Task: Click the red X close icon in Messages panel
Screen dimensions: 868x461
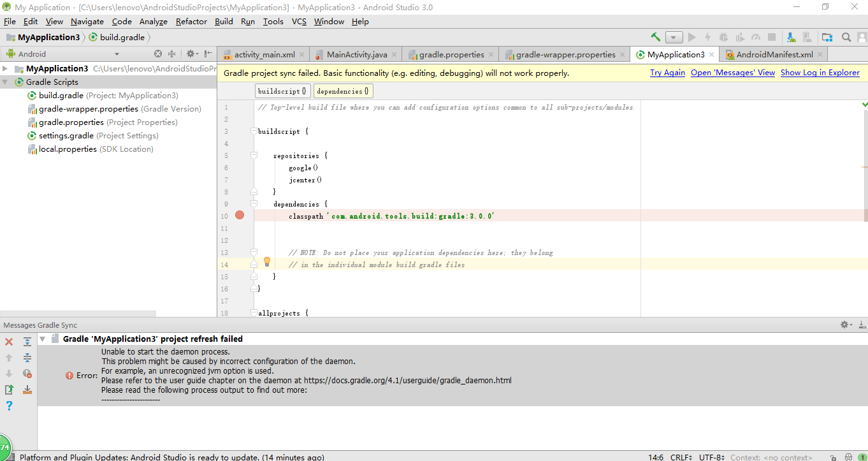Action: [9, 342]
